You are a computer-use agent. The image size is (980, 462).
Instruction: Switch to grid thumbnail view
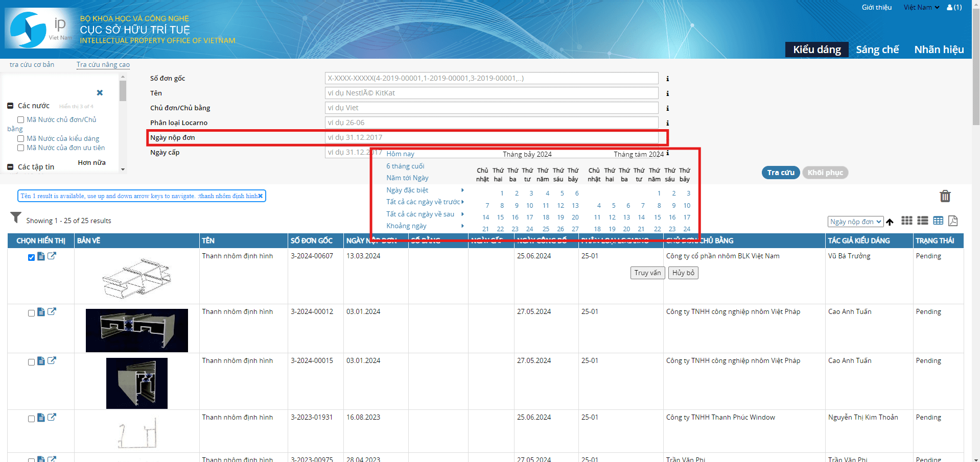[x=906, y=221]
